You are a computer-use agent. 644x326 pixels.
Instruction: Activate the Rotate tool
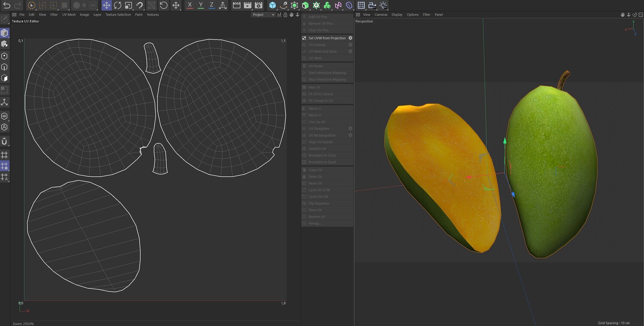tap(117, 6)
